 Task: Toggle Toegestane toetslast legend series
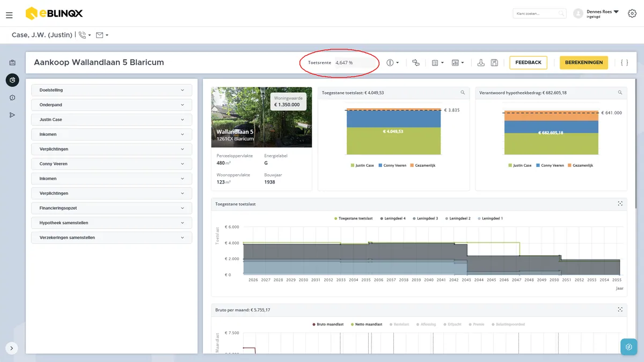point(353,218)
